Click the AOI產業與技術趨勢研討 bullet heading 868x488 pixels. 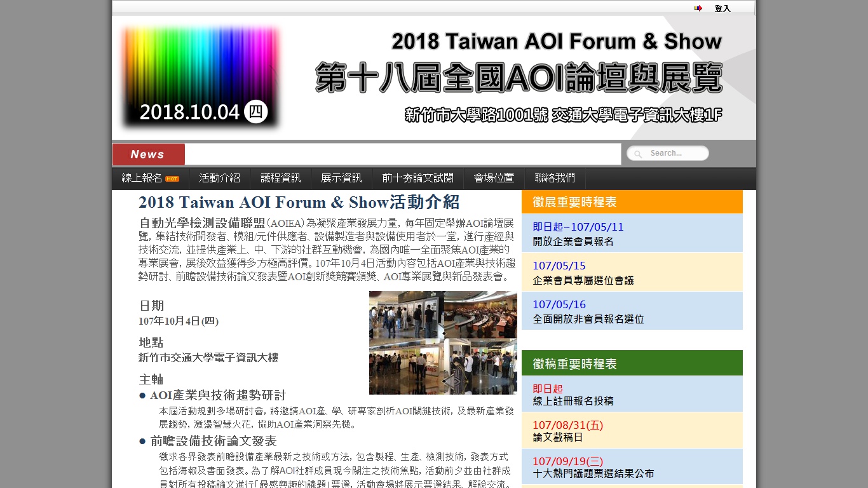[x=218, y=395]
